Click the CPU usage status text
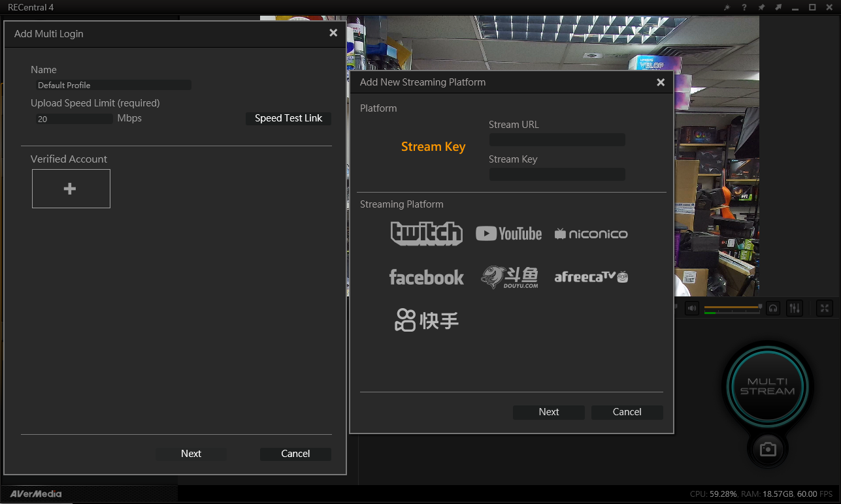This screenshot has height=504, width=841. coord(714,494)
